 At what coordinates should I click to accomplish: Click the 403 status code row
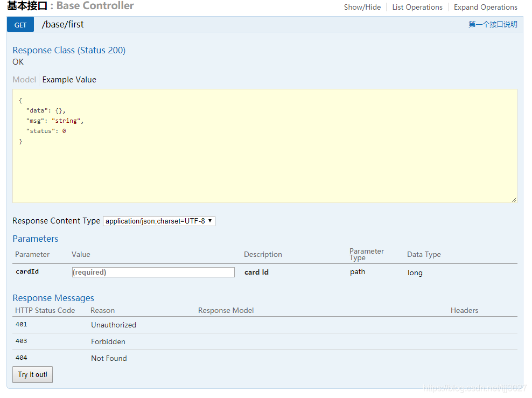[264, 341]
